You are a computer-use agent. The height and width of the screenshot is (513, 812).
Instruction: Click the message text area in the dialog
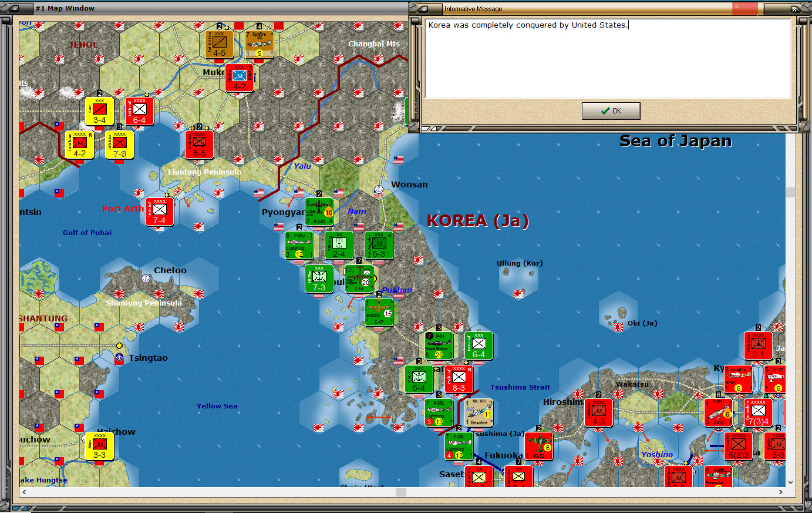pos(608,58)
